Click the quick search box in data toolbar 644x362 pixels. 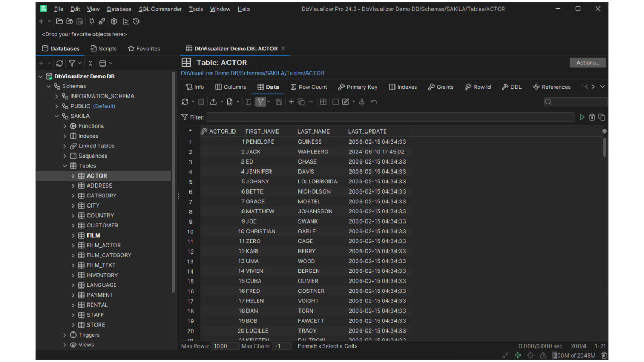(x=575, y=102)
